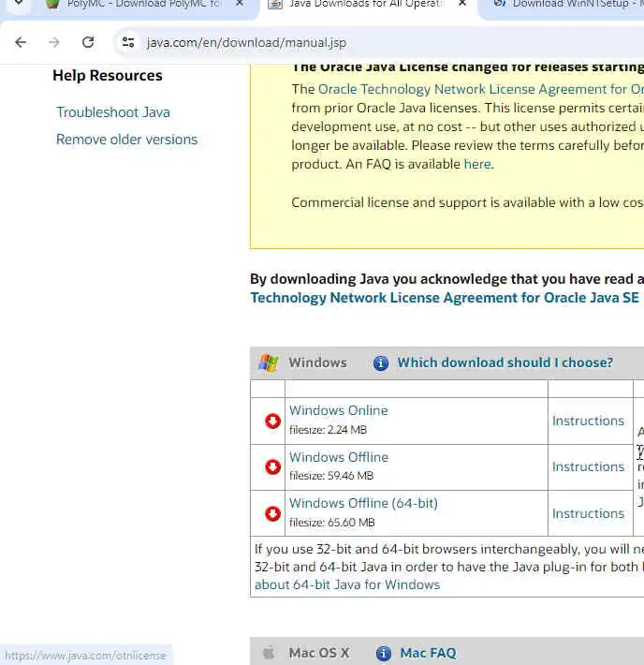Click the forward navigation arrow
The width and height of the screenshot is (644, 665).
(54, 42)
